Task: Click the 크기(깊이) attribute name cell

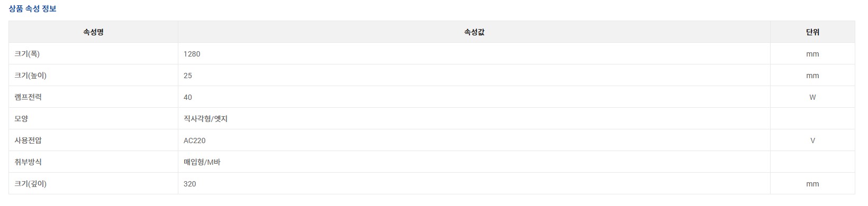Action: [93, 184]
